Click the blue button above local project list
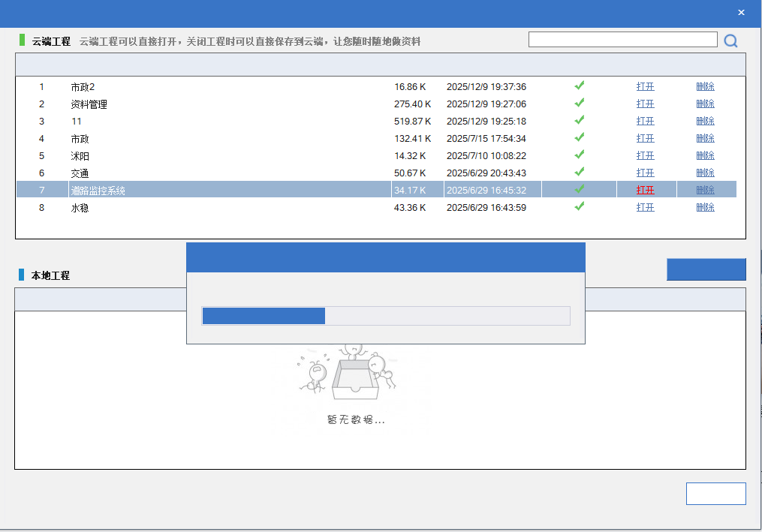The width and height of the screenshot is (762, 532). coord(706,269)
